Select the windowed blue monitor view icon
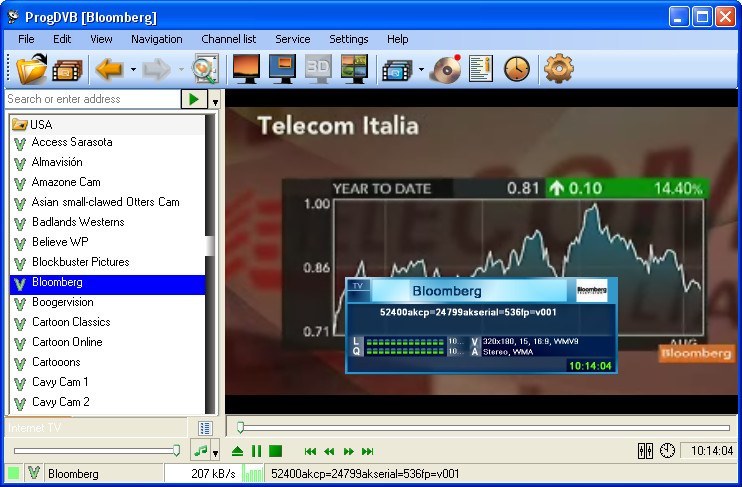This screenshot has height=487, width=742. (x=282, y=69)
